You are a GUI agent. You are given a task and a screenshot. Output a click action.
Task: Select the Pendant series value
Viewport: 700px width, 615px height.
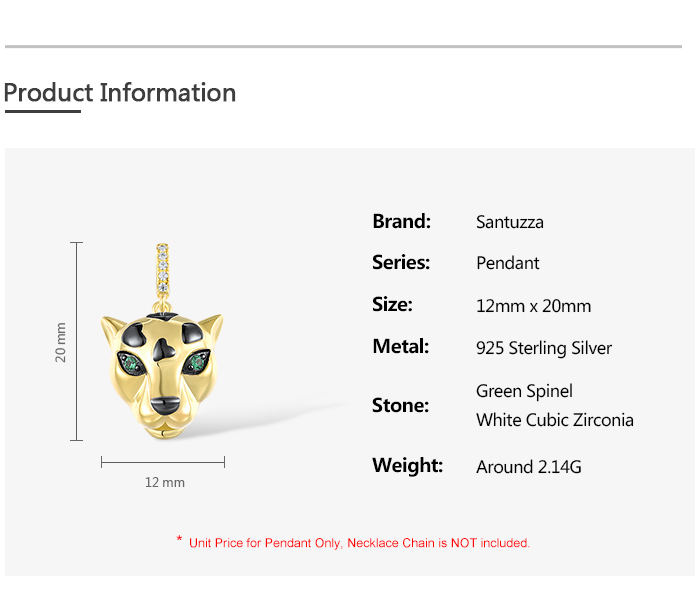tap(508, 263)
